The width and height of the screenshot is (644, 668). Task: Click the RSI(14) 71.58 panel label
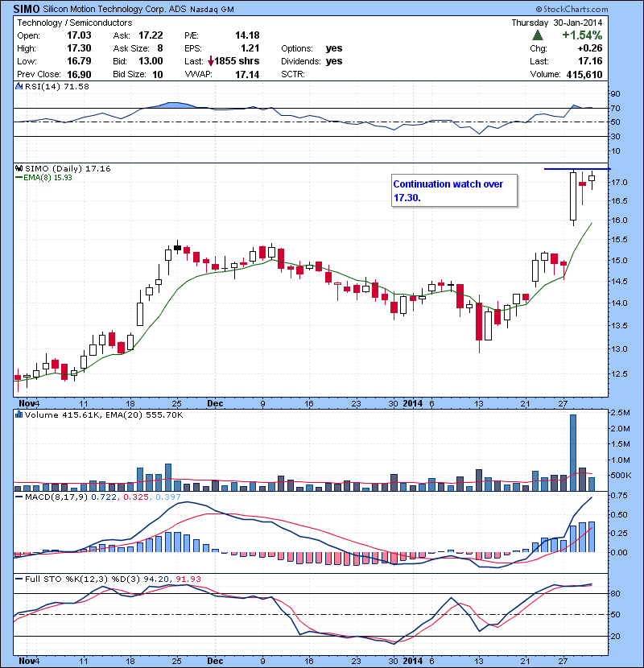pyautogui.click(x=57, y=86)
